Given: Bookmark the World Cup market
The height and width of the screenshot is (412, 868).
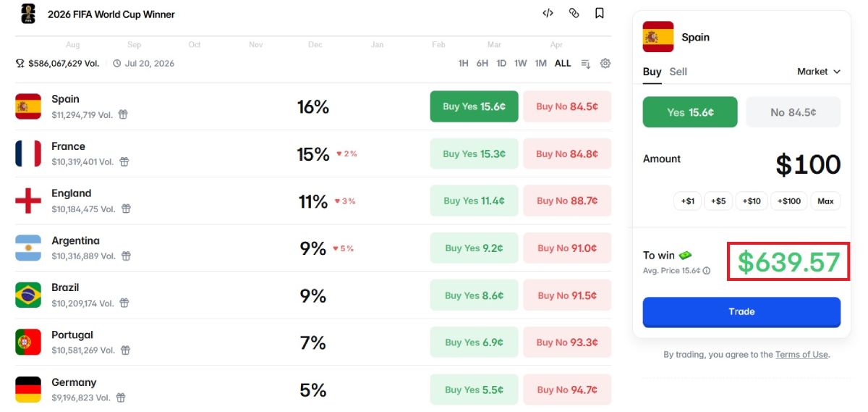Looking at the screenshot, I should [600, 13].
